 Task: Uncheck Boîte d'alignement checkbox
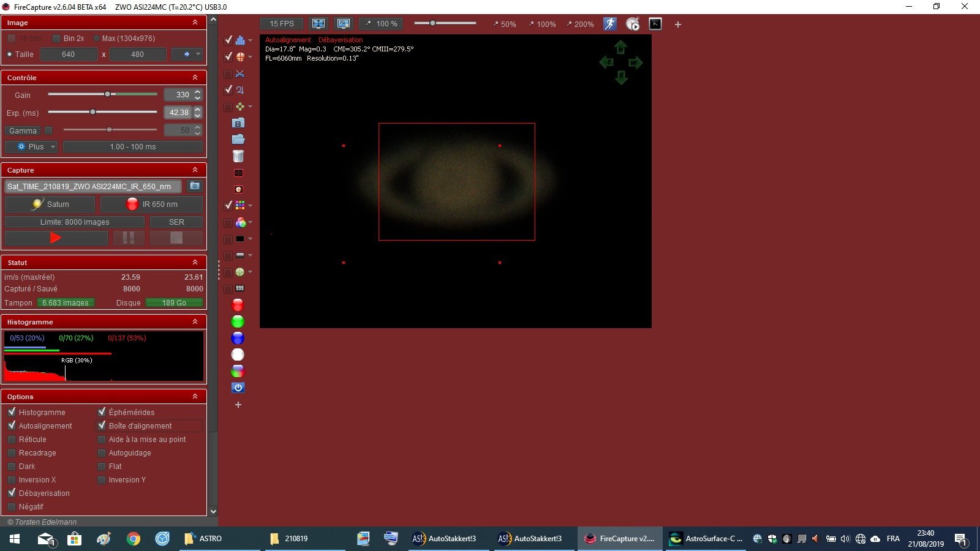[x=102, y=425]
